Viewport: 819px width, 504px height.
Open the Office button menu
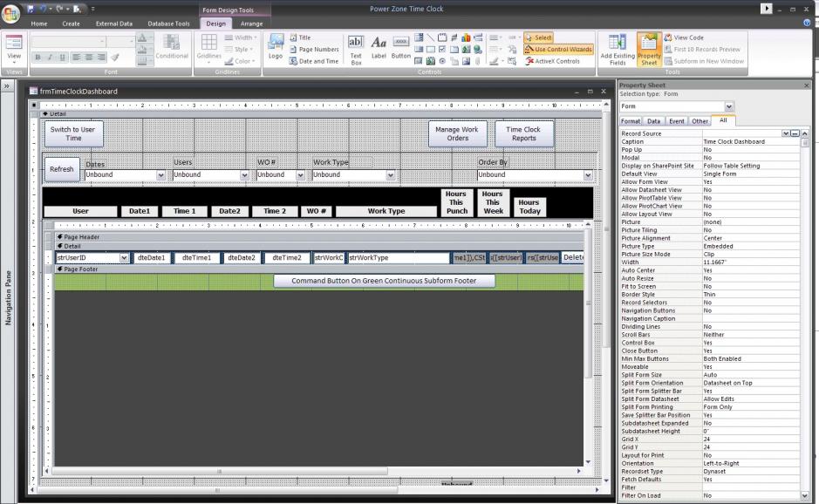[10, 14]
